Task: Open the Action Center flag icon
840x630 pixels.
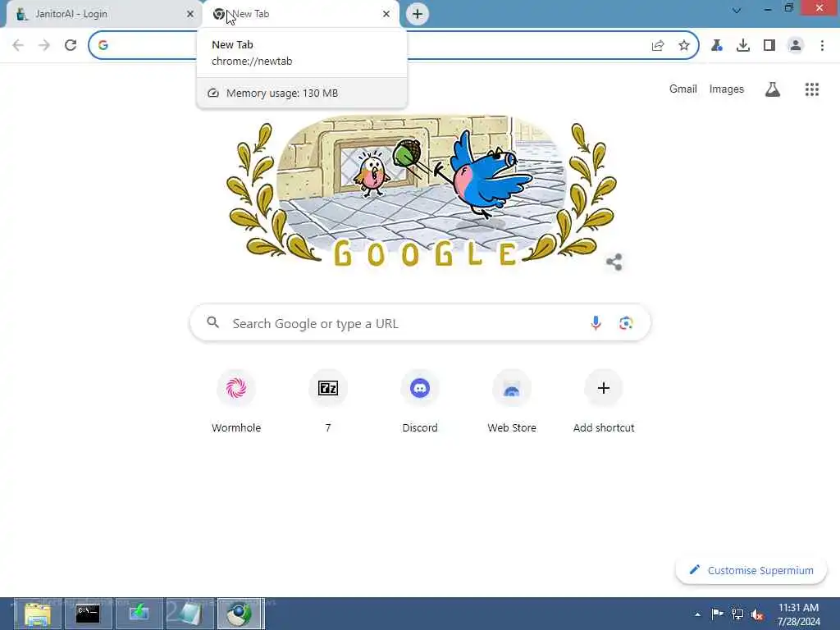Action: [717, 614]
